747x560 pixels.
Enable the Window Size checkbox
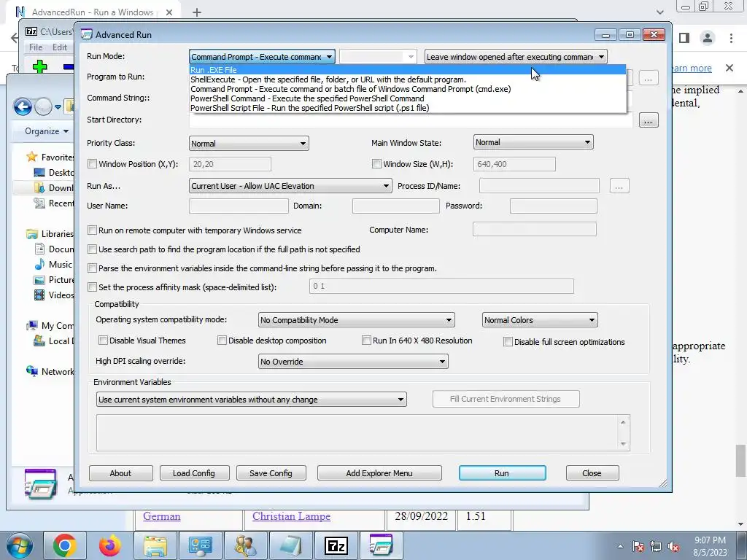pyautogui.click(x=377, y=164)
